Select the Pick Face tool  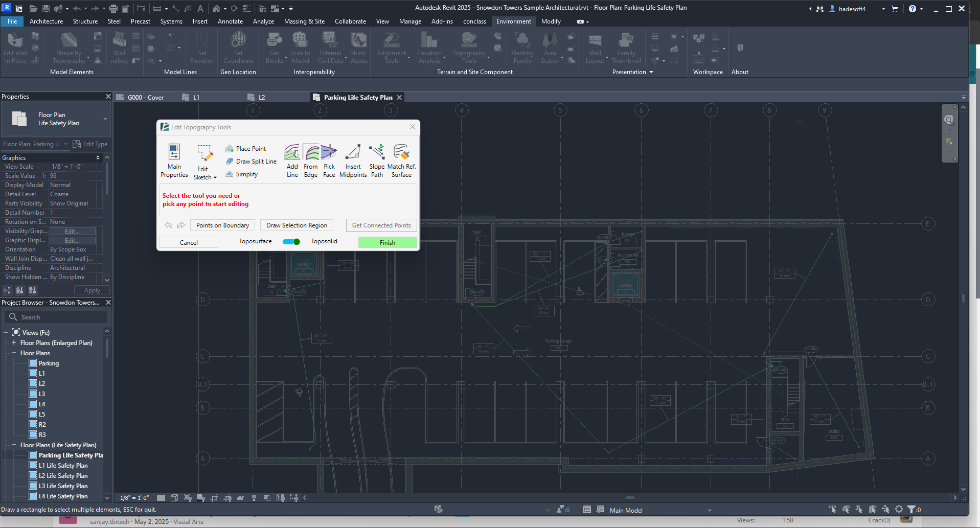point(329,160)
